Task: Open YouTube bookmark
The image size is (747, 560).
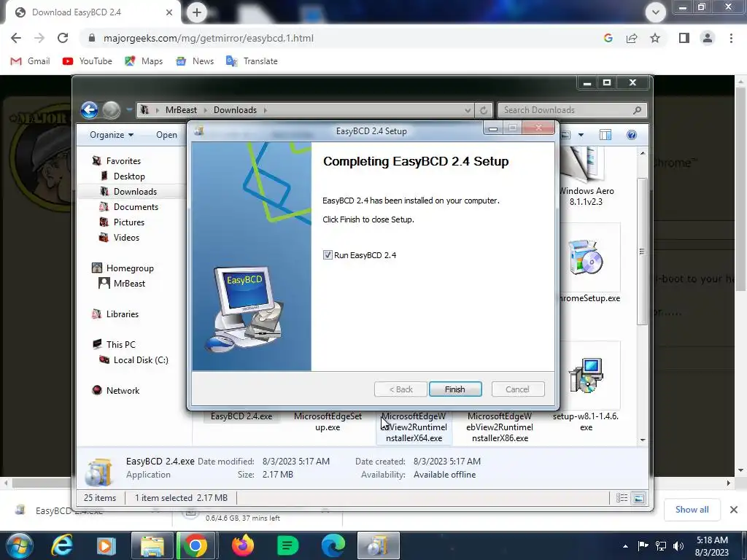Action: point(88,61)
